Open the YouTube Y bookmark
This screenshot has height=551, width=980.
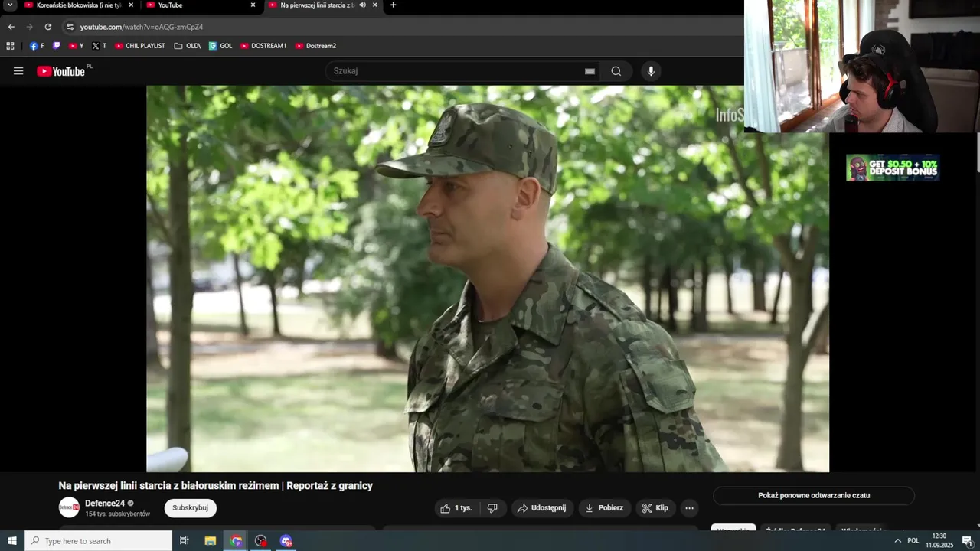click(76, 46)
